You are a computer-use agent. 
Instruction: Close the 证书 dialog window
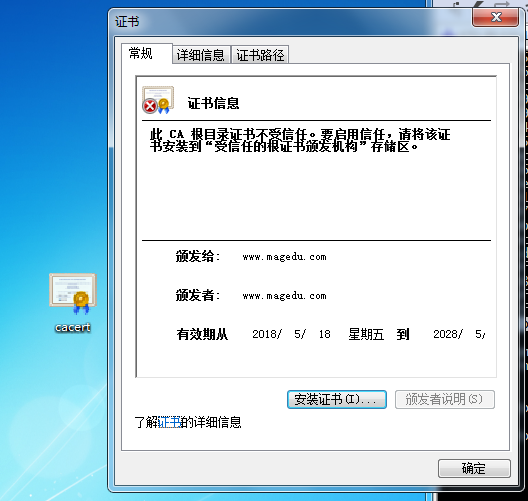point(495,17)
